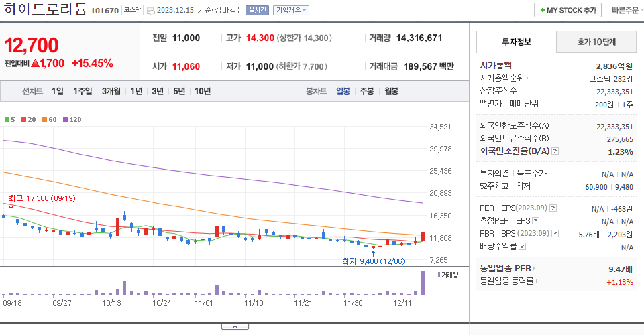Switch to the 호가10단계 tab
Image resolution: width=644 pixels, height=335 pixels.
click(596, 42)
